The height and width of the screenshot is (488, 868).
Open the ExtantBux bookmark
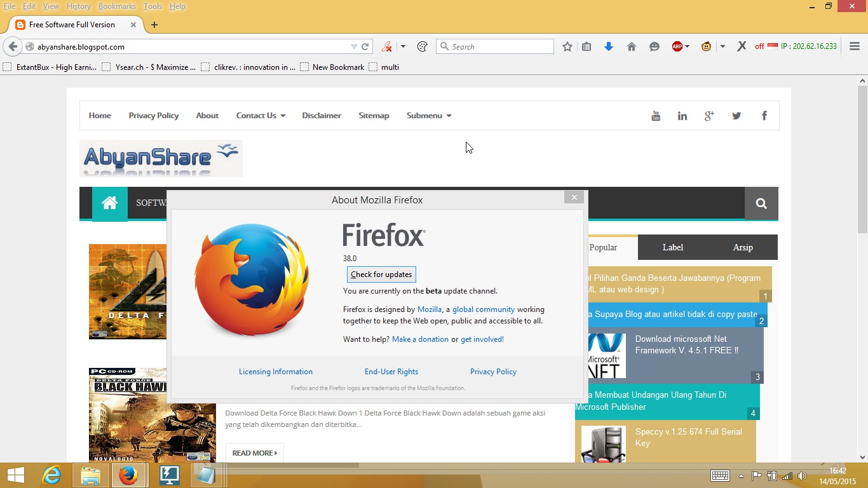pos(50,67)
